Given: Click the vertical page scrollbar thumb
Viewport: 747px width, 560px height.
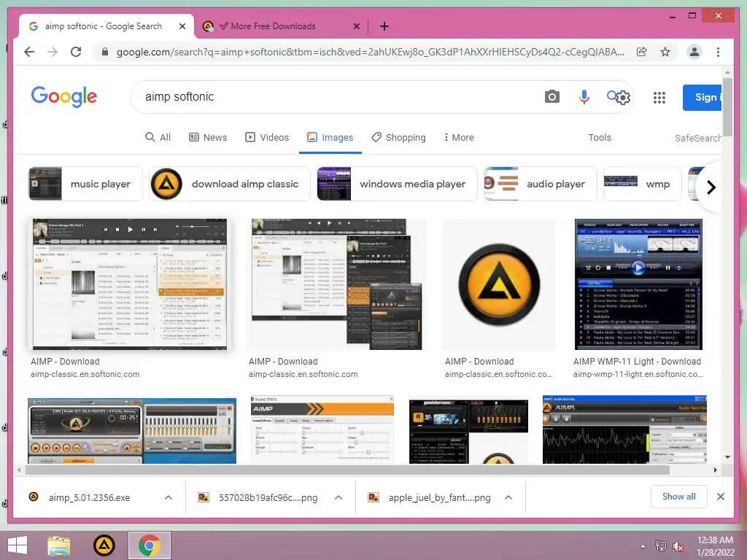Looking at the screenshot, I should click(727, 106).
